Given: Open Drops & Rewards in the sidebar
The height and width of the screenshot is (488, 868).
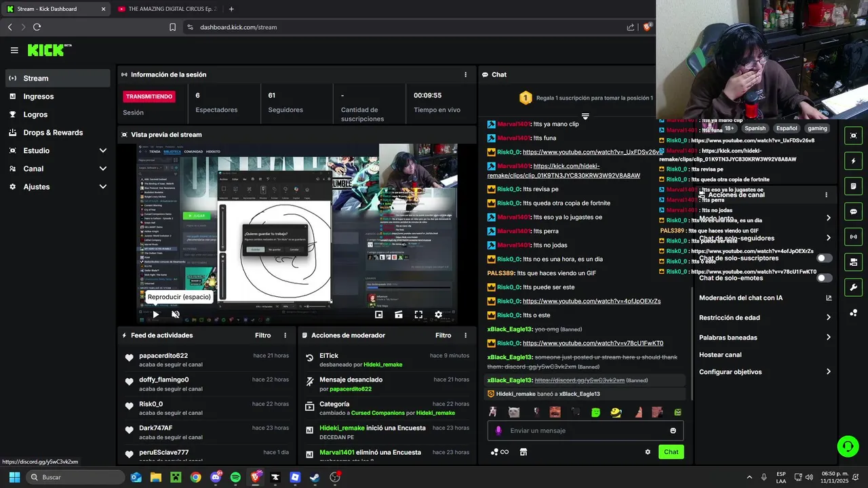Looking at the screenshot, I should [58, 133].
